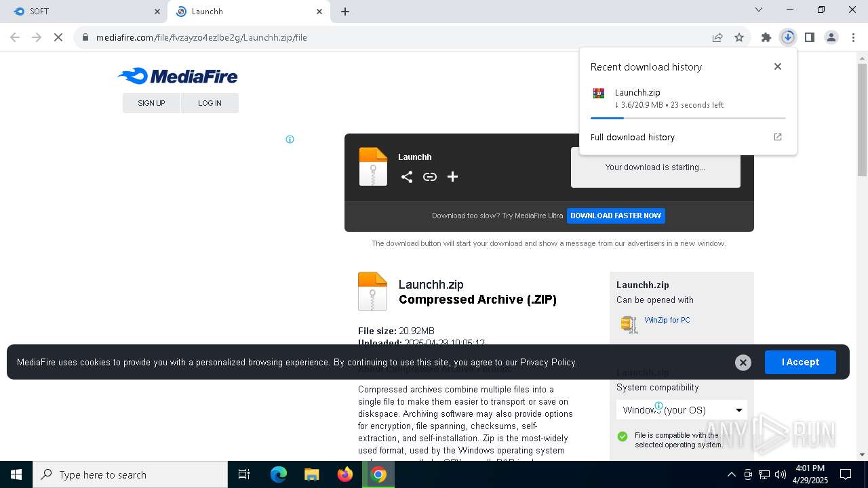
Task: Click the site lock icon in address bar
Action: tap(85, 37)
